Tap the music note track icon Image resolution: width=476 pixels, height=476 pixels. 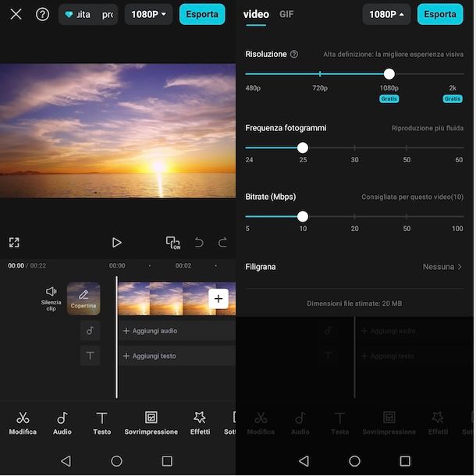(91, 331)
